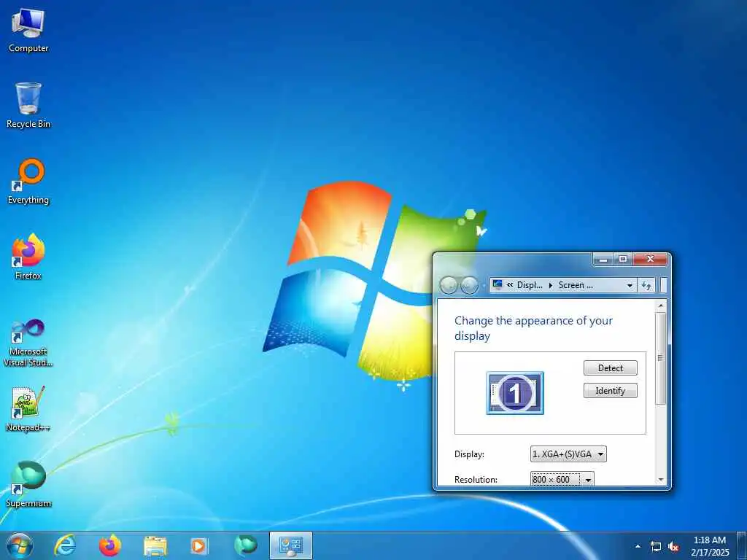Select the Notepad++ desktop shortcut
The image size is (747, 560).
(28, 408)
